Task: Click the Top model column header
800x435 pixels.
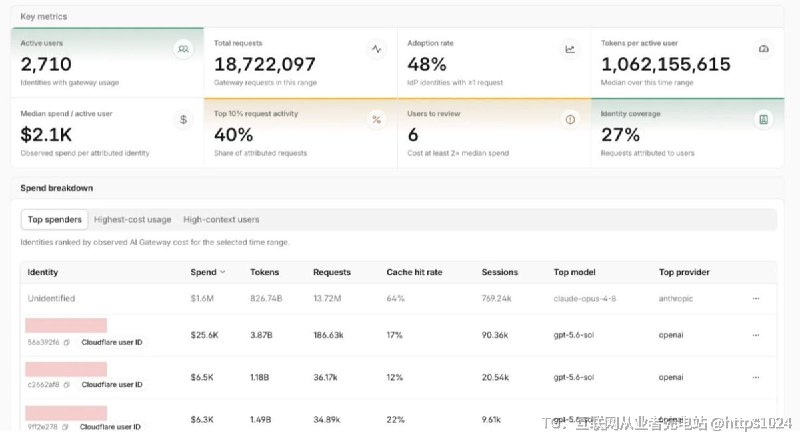Action: (x=574, y=272)
